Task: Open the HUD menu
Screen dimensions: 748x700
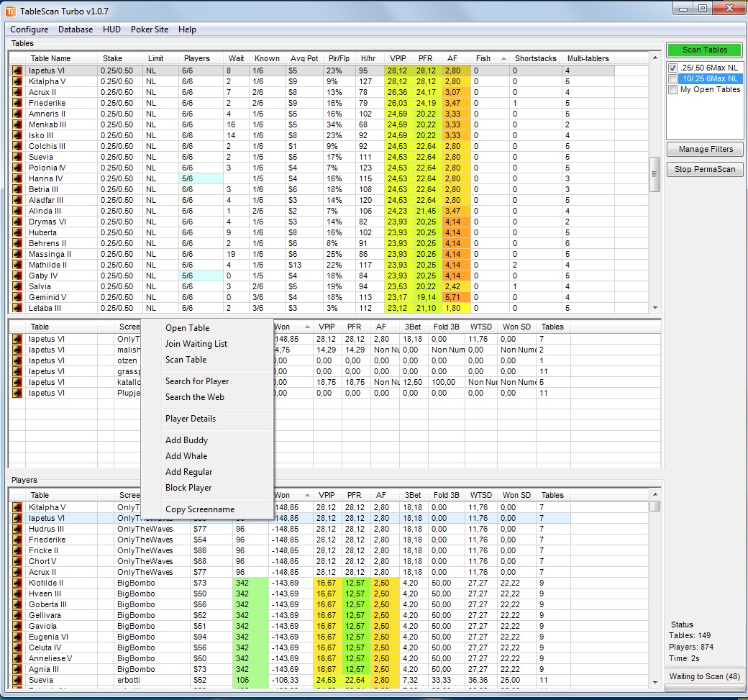Action: point(111,29)
